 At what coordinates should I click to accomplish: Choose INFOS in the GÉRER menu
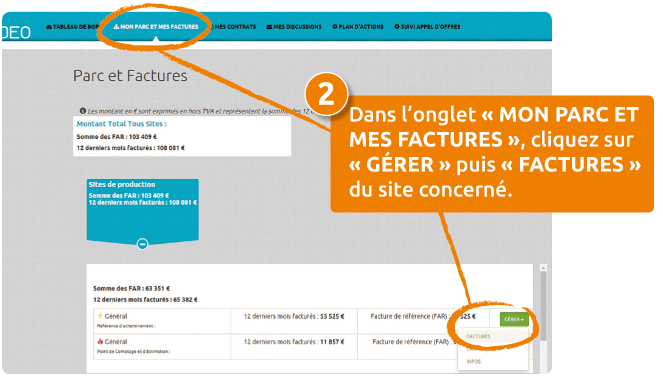point(474,362)
